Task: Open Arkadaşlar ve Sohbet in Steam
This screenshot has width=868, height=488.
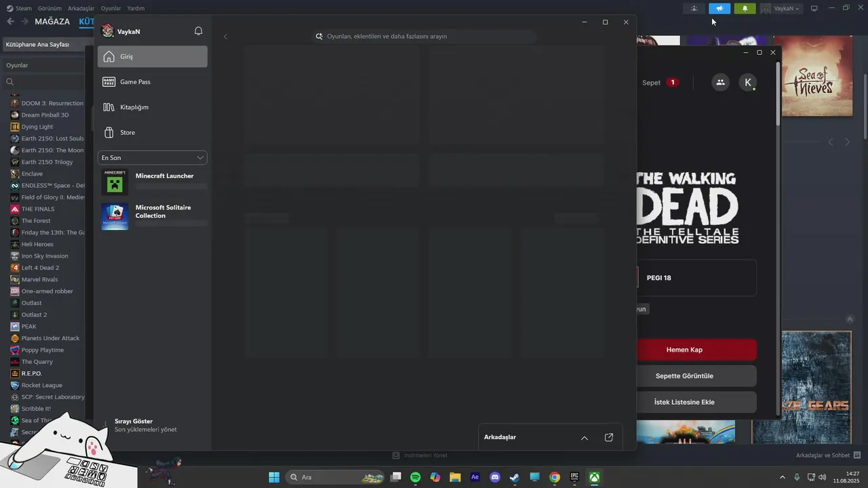Action: (828, 455)
